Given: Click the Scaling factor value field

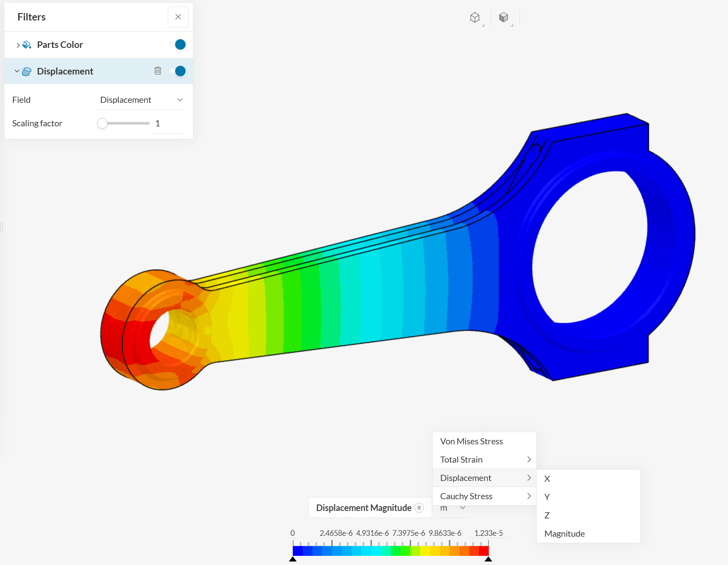Looking at the screenshot, I should pyautogui.click(x=168, y=123).
